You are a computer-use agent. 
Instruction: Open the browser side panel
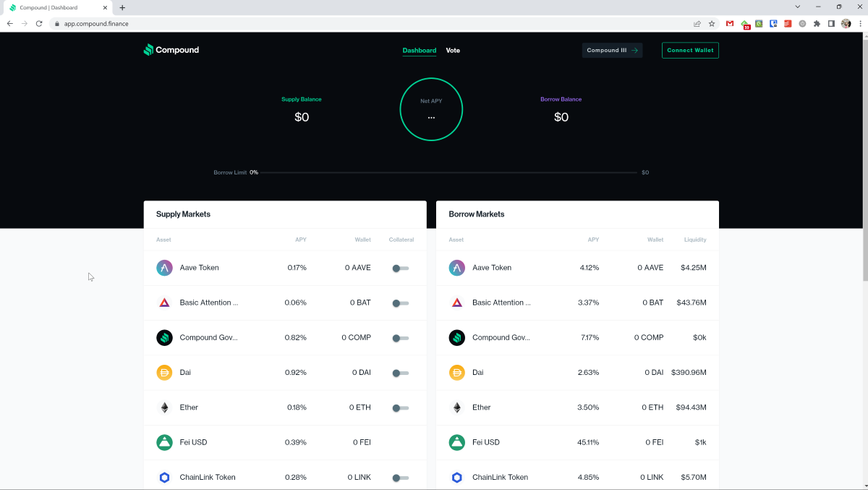[x=831, y=24]
